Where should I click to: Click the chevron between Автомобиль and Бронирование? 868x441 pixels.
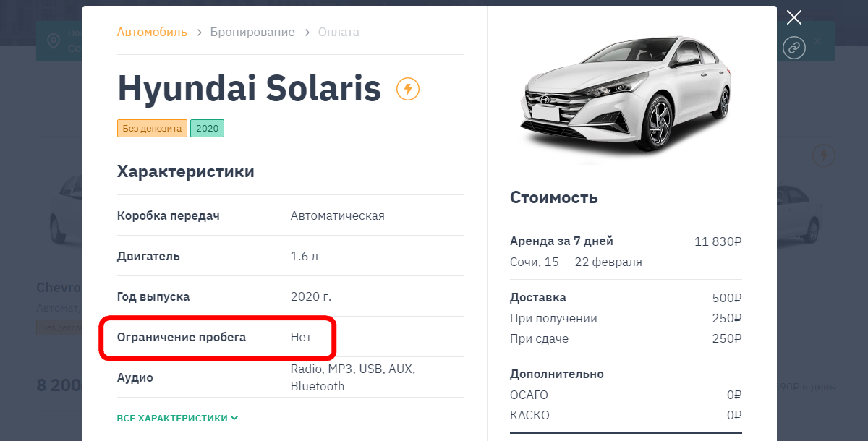click(x=199, y=33)
